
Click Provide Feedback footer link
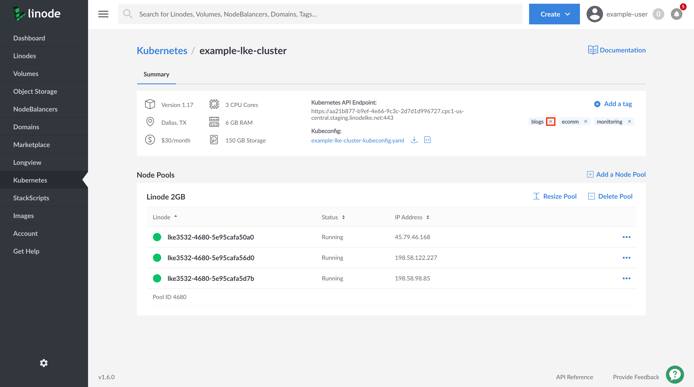tap(636, 377)
